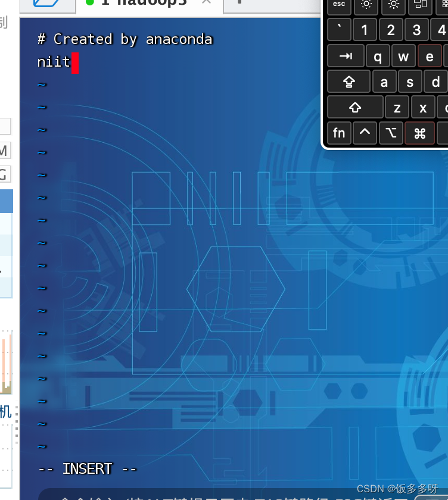Click the z key
The image size is (448, 500).
(397, 107)
